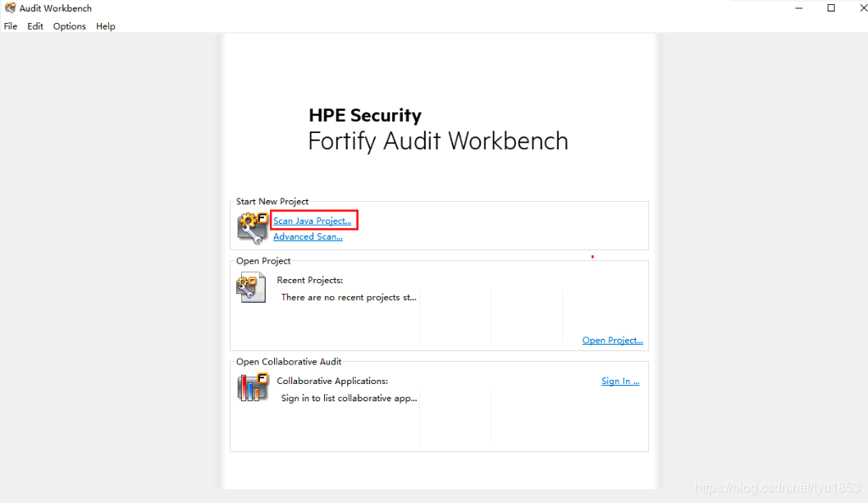The width and height of the screenshot is (868, 503).
Task: Click the 'HPE Security' heading
Action: [365, 115]
